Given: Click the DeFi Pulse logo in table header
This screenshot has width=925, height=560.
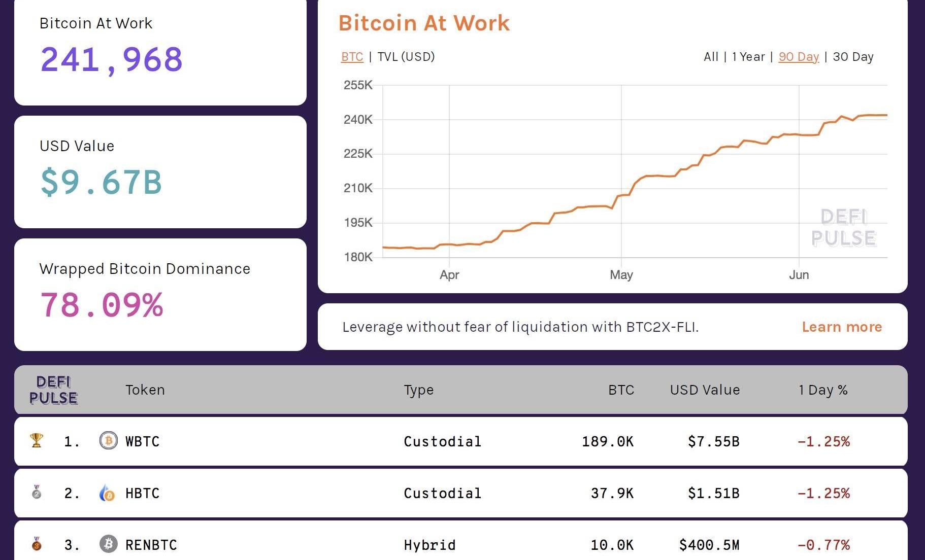Looking at the screenshot, I should tap(53, 390).
